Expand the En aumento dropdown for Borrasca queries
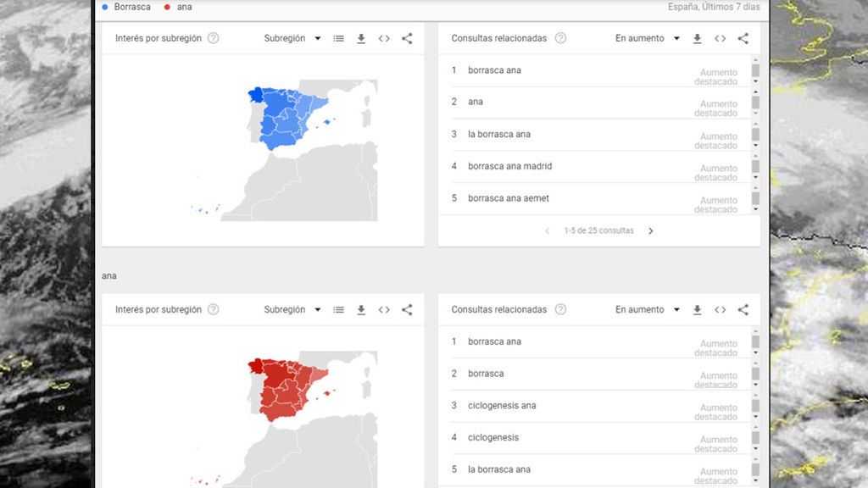868x488 pixels. coord(647,38)
